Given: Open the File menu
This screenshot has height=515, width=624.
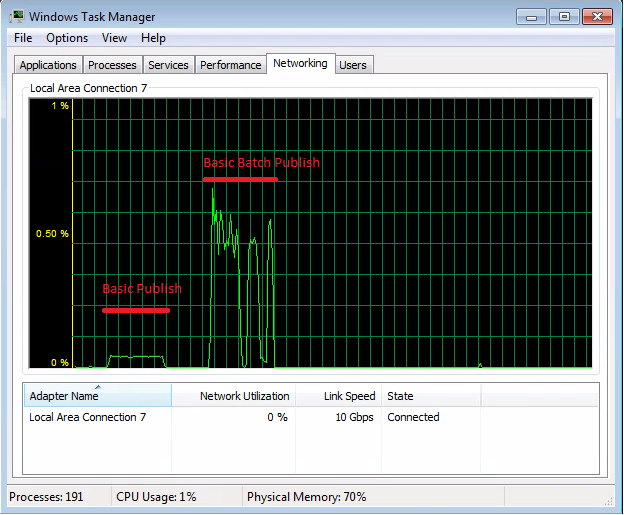Looking at the screenshot, I should 23,38.
